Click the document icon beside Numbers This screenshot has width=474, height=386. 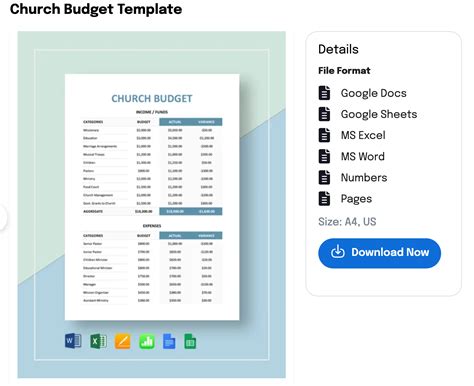[x=324, y=177]
